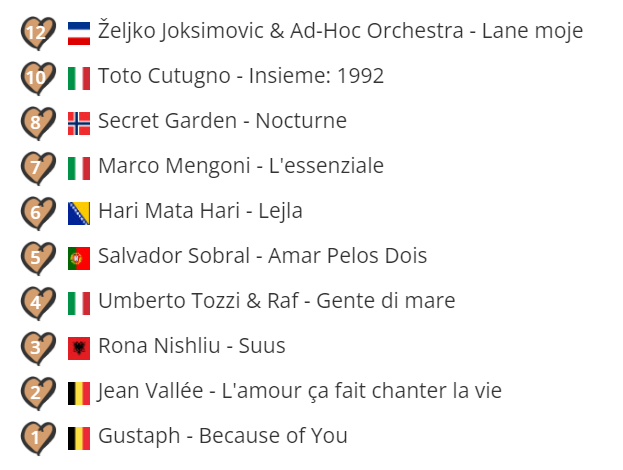Click the Portugal flag beside Salvador Sobral
Screen dimensions: 623x470
79,258
